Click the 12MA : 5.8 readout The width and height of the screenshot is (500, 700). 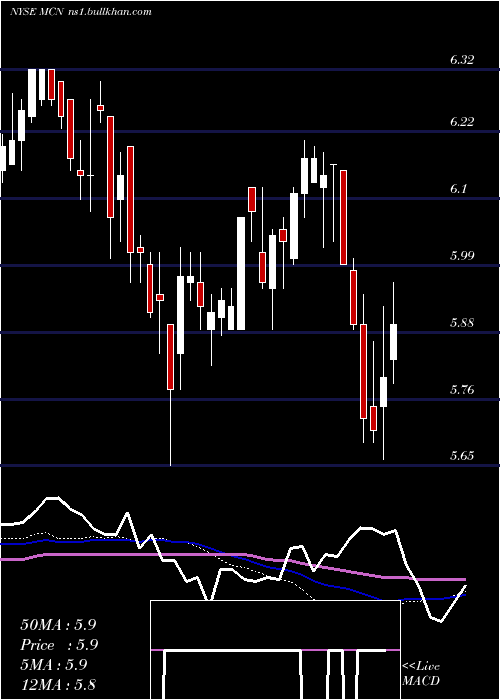58,684
